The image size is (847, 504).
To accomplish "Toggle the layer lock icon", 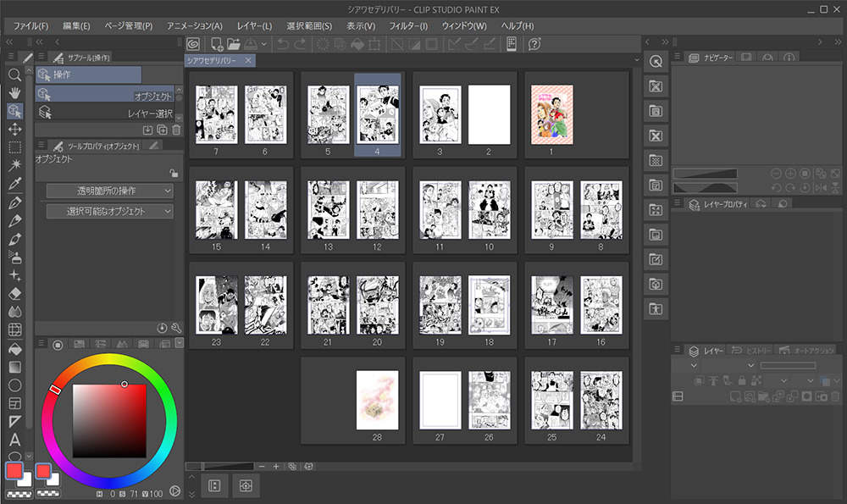I will tap(742, 381).
